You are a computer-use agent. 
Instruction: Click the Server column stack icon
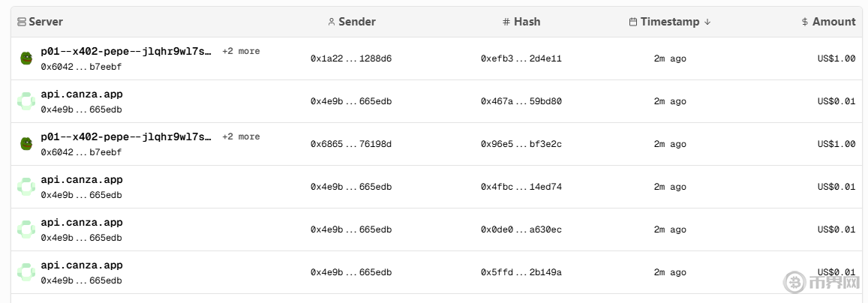22,22
